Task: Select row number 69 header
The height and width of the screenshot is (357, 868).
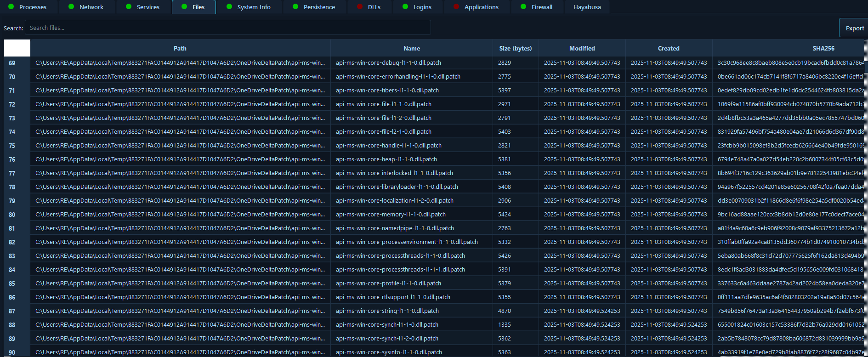Action: point(12,63)
